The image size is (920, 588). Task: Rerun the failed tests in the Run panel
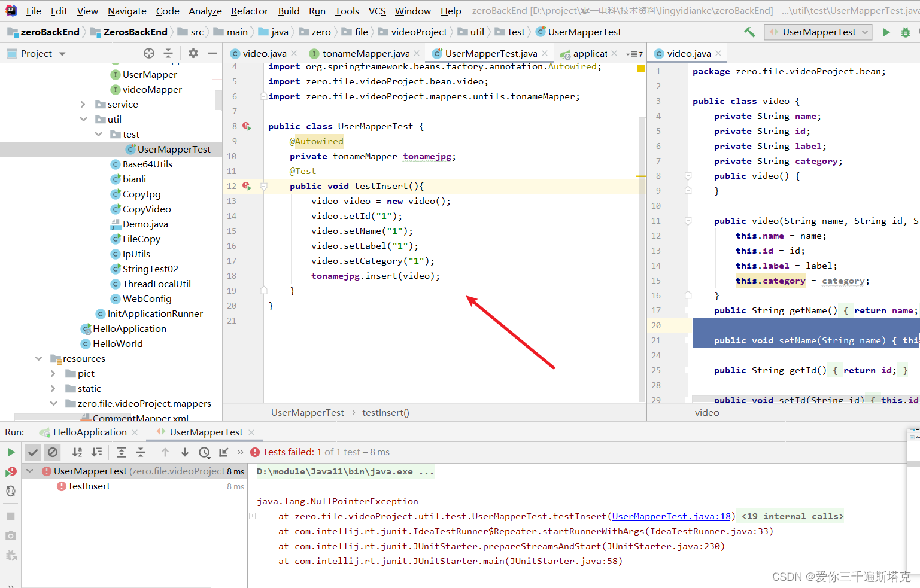tap(11, 471)
